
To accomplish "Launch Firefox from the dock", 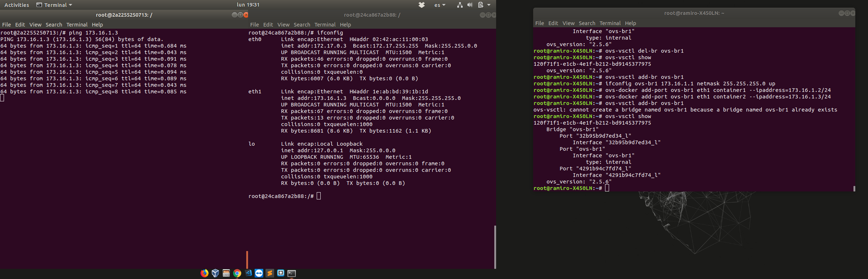I will (204, 273).
